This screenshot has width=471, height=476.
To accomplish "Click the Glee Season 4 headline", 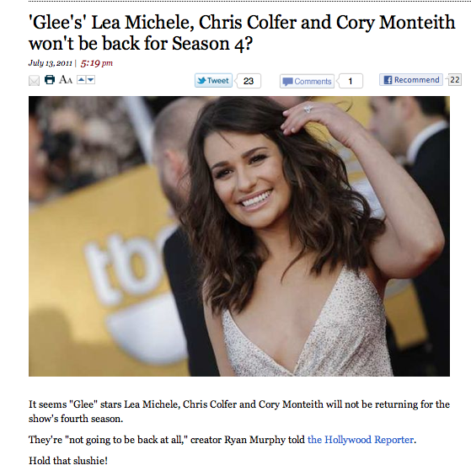I will coord(242,33).
